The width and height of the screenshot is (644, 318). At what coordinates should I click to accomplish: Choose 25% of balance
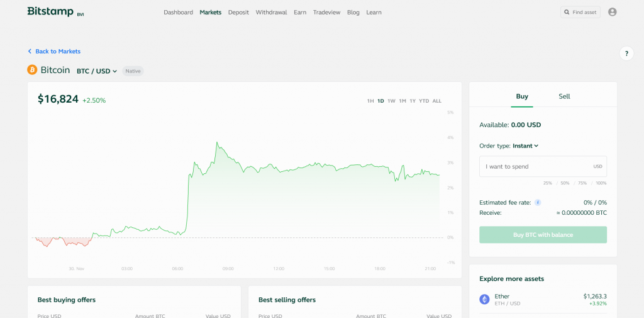(x=548, y=183)
